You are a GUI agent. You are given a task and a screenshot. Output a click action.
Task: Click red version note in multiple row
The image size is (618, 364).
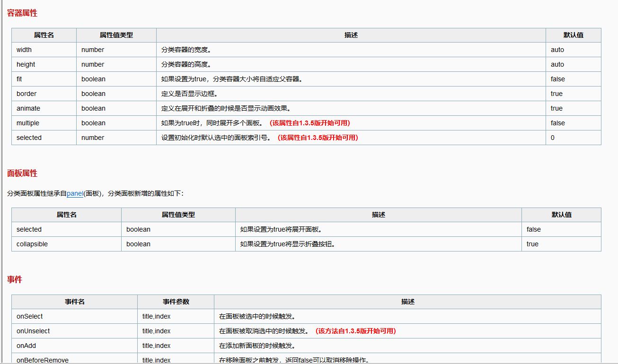(x=309, y=123)
